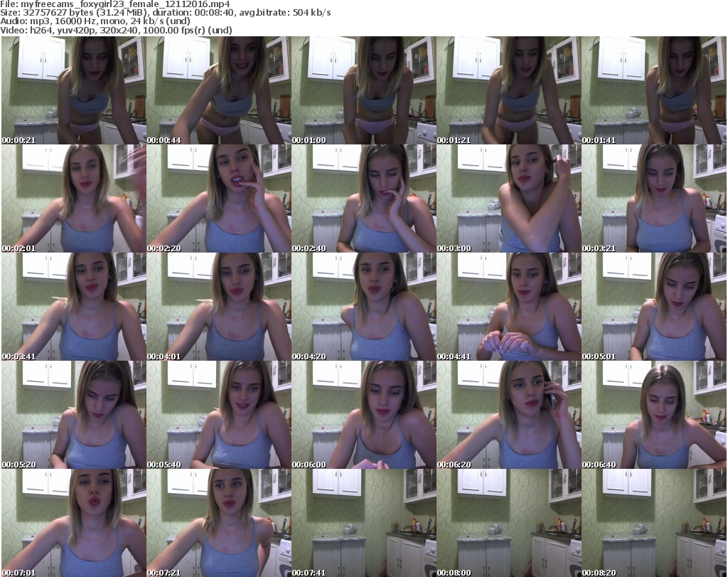Click the frame at 00:01:41
Viewport: 728px width, 577px height.
pyautogui.click(x=653, y=90)
